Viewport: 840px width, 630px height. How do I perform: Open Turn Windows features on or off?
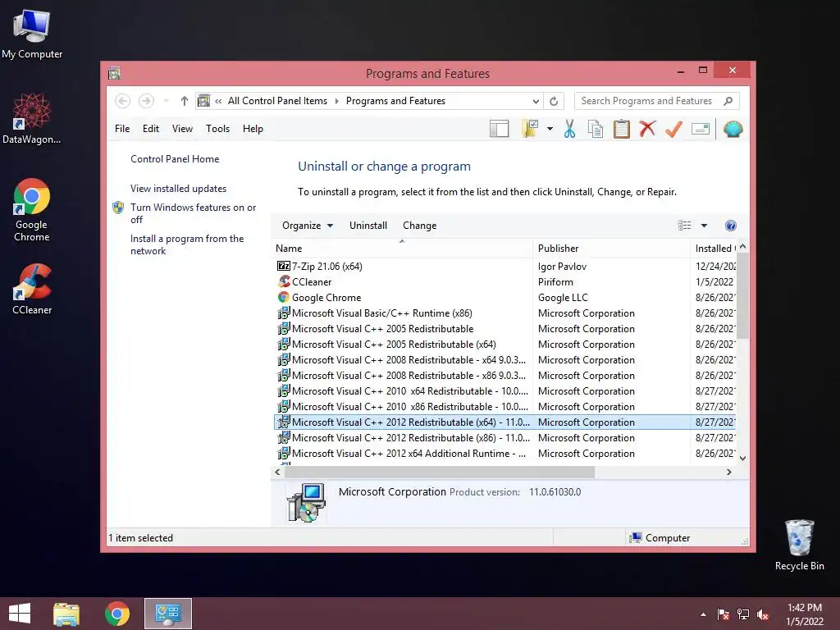[x=193, y=213]
